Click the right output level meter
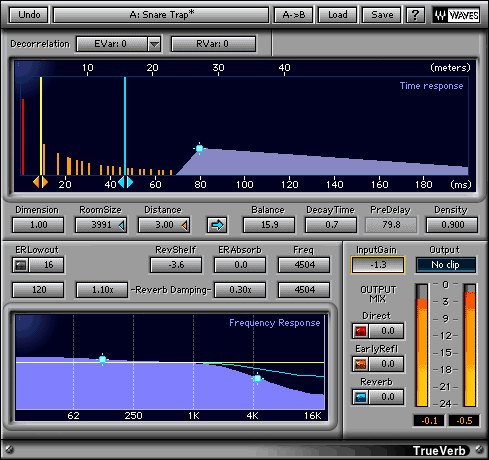 click(x=470, y=345)
